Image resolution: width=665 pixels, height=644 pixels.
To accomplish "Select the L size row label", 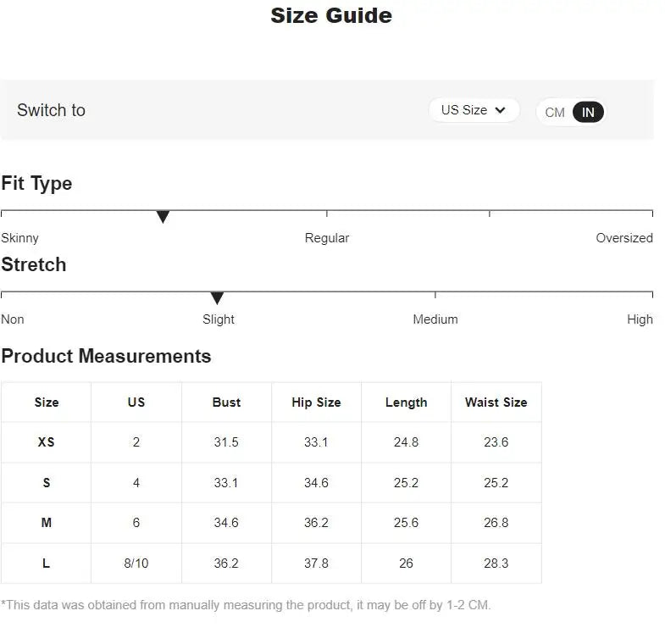I will (x=47, y=563).
